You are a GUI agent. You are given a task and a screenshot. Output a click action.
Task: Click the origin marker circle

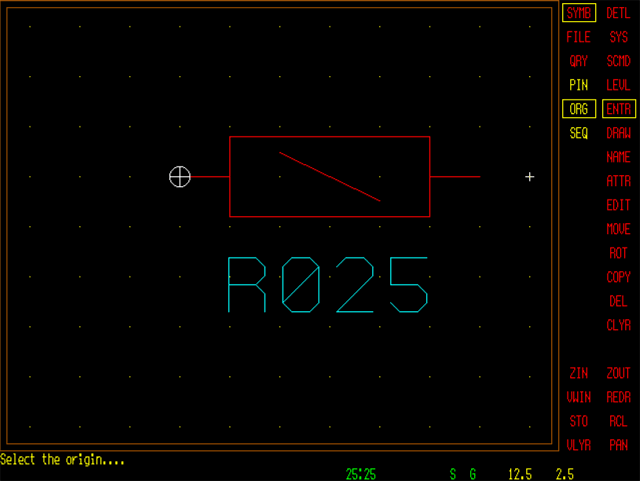click(x=180, y=177)
